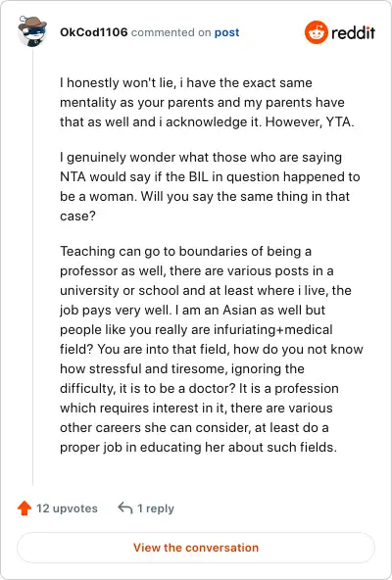392x580 pixels.
Task: Click the word "infuriating+medical" in the comment
Action: [x=265, y=329]
